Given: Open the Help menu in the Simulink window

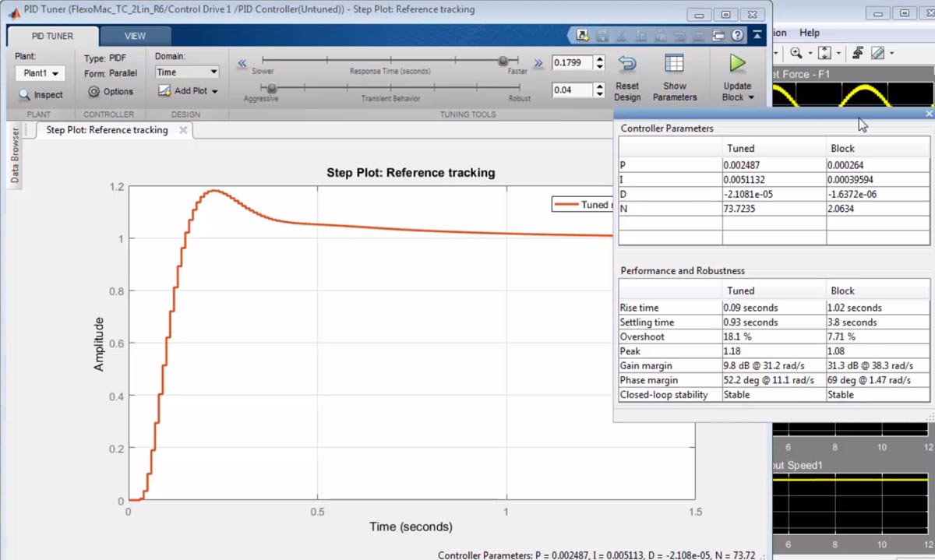Looking at the screenshot, I should [x=810, y=33].
